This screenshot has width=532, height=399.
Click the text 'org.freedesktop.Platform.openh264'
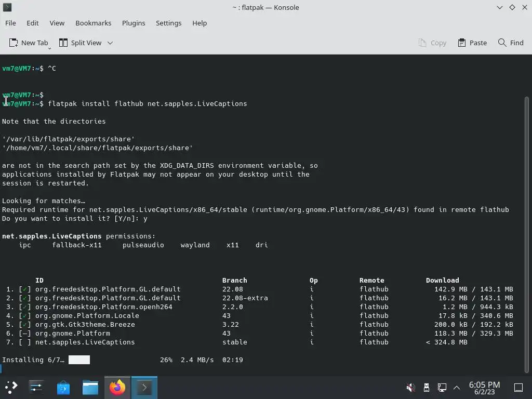(x=104, y=307)
